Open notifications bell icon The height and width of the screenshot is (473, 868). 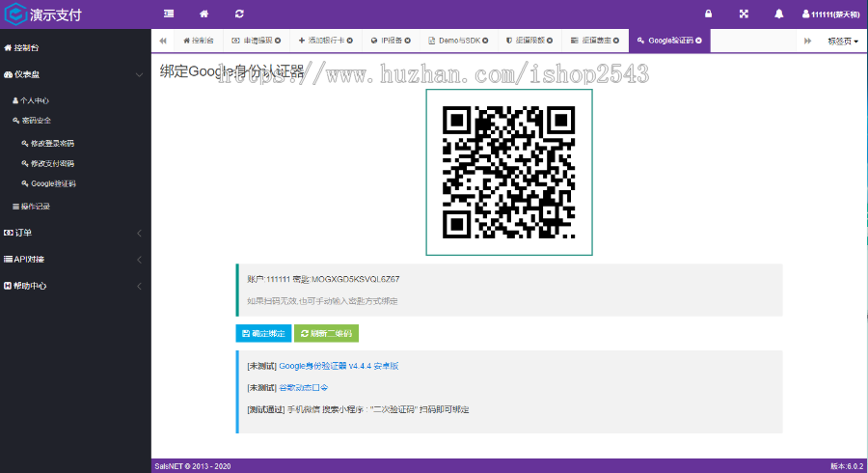779,14
